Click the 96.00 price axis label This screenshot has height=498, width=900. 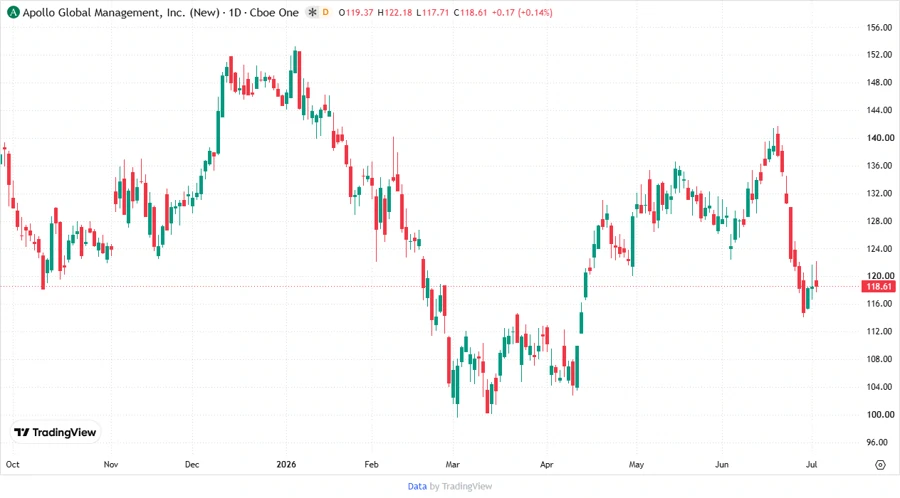coord(879,442)
